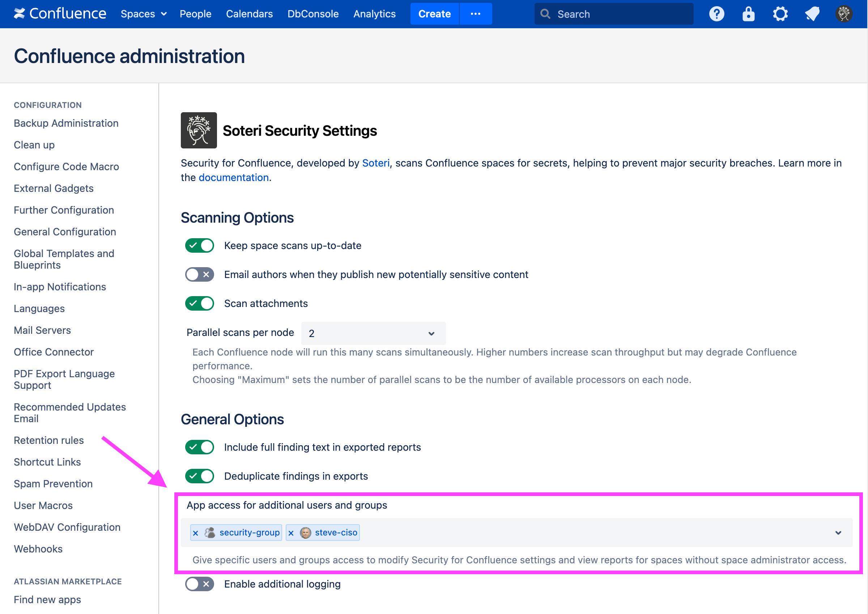This screenshot has width=868, height=614.
Task: Go to General Configuration in sidebar
Action: pyautogui.click(x=65, y=232)
